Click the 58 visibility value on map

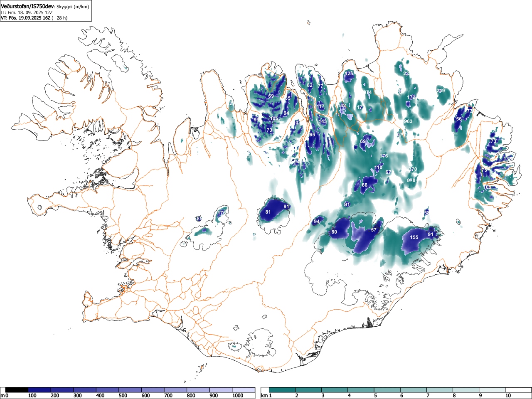[x=426, y=213]
